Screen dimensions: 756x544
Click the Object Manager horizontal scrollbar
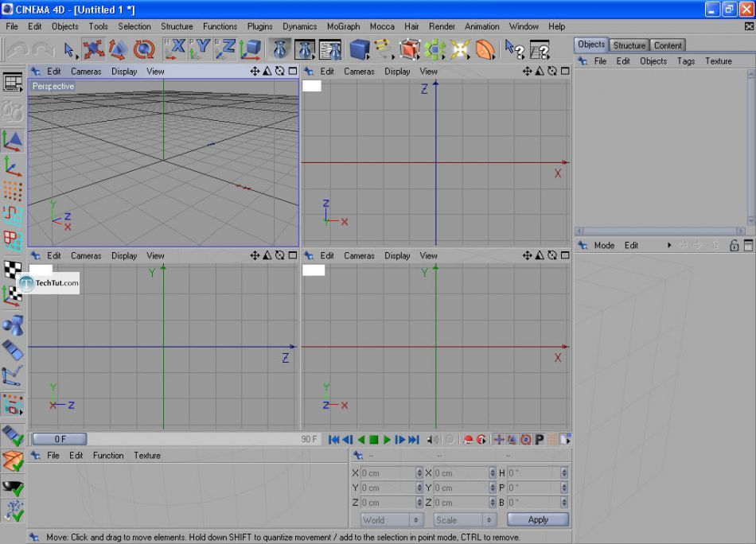660,231
